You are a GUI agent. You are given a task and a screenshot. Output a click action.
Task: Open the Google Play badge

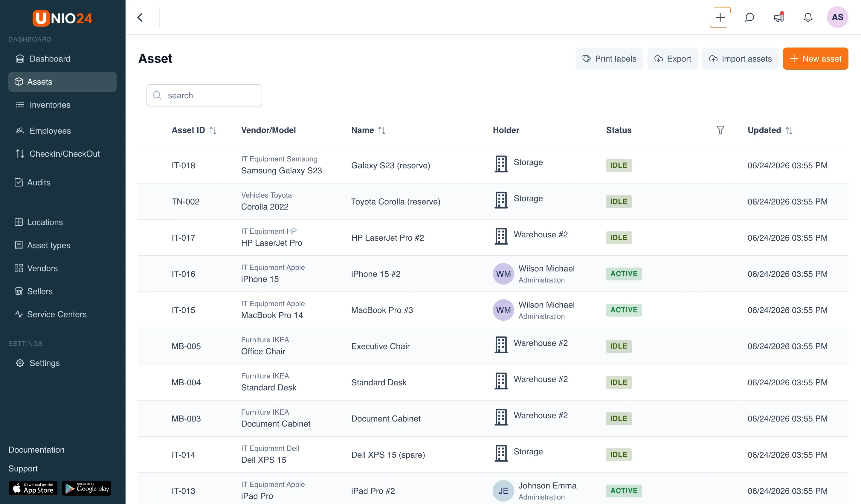click(x=86, y=488)
